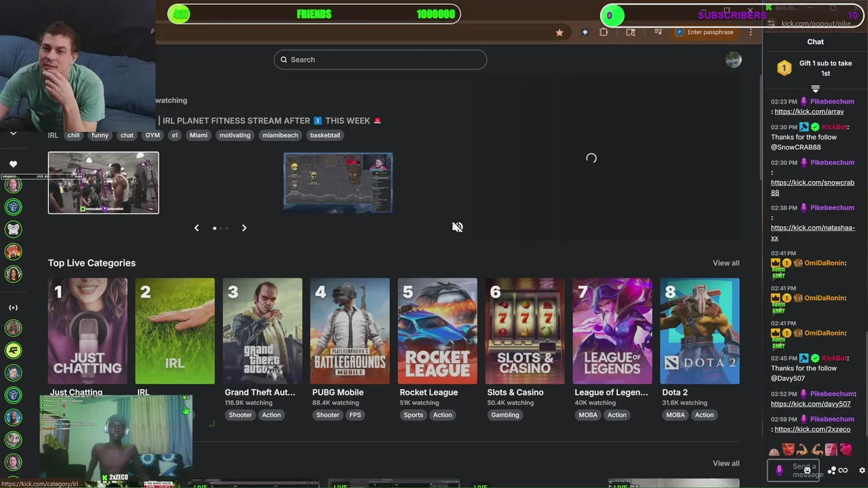
Task: Click the Sports tag under Rocket League
Action: click(x=413, y=415)
